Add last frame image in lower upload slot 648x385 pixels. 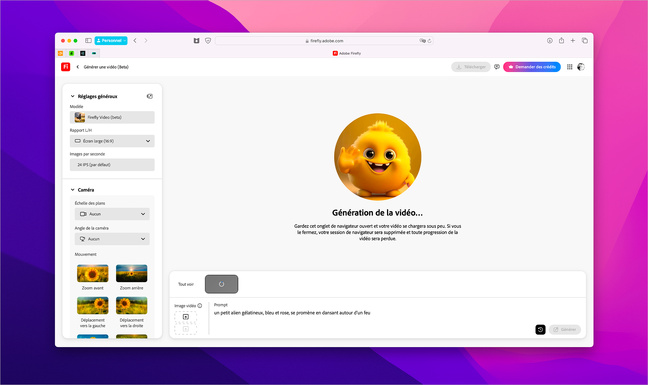click(x=186, y=329)
